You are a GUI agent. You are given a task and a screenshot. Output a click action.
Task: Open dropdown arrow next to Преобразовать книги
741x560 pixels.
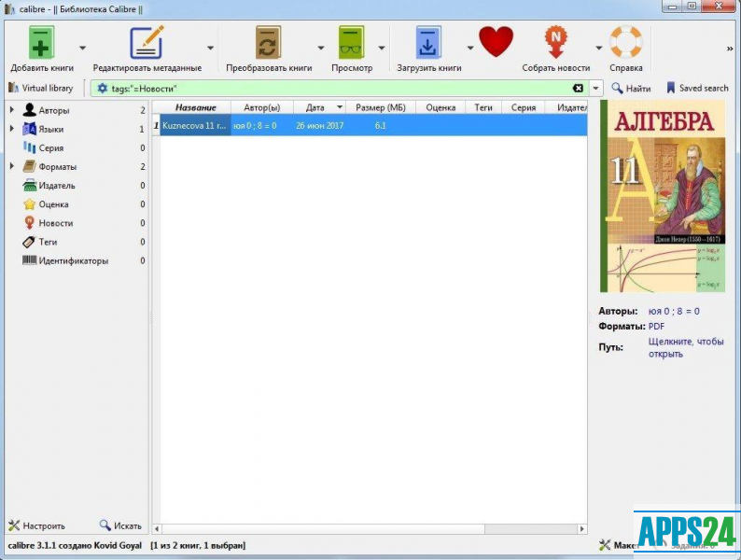click(x=321, y=48)
